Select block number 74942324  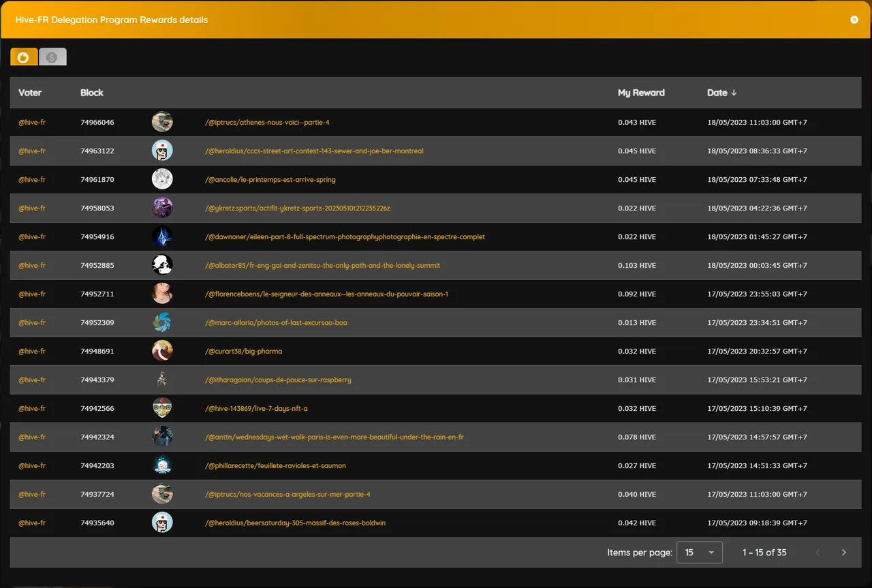point(97,437)
